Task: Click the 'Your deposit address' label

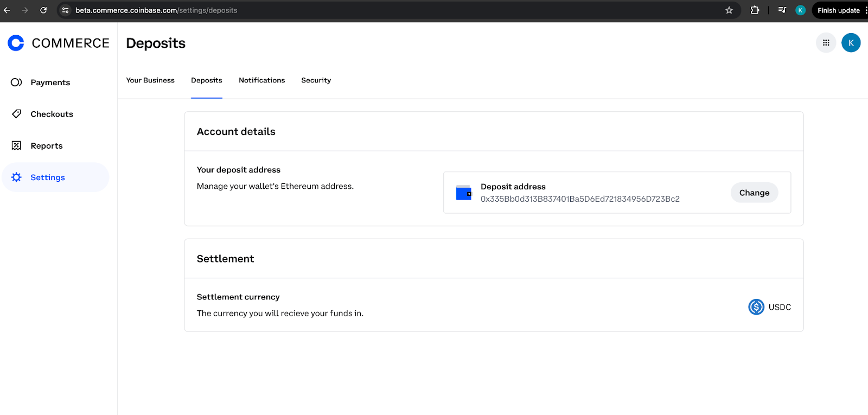Action: tap(239, 170)
